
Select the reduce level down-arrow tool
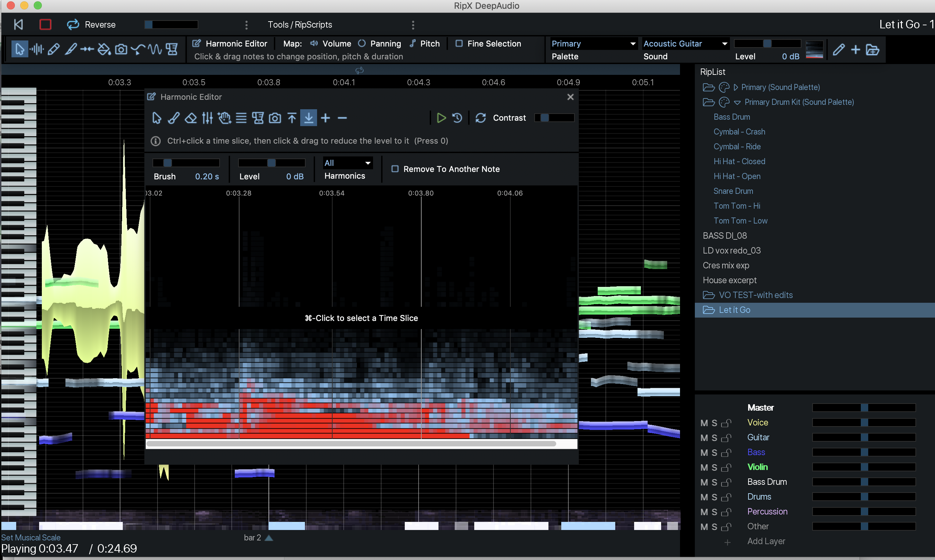(x=308, y=118)
